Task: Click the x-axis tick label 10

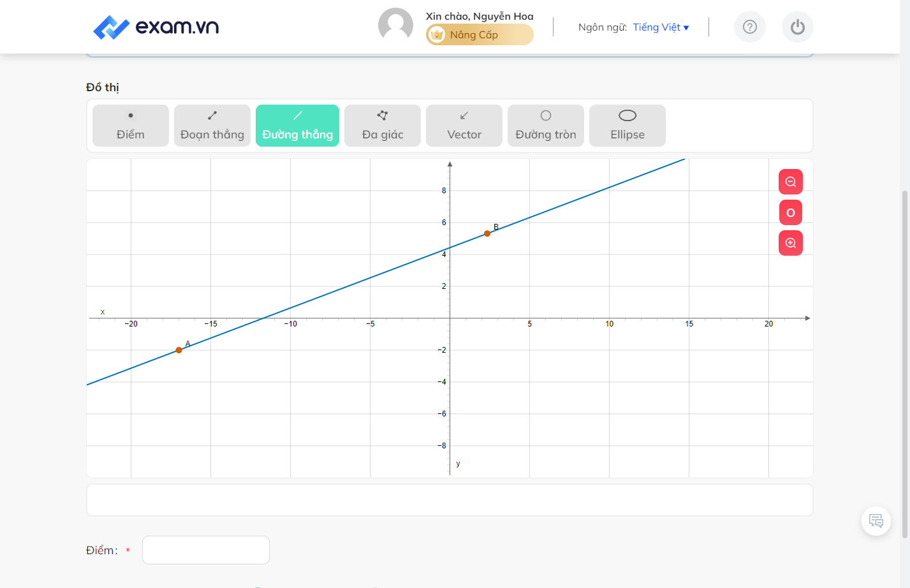Action: click(x=610, y=324)
